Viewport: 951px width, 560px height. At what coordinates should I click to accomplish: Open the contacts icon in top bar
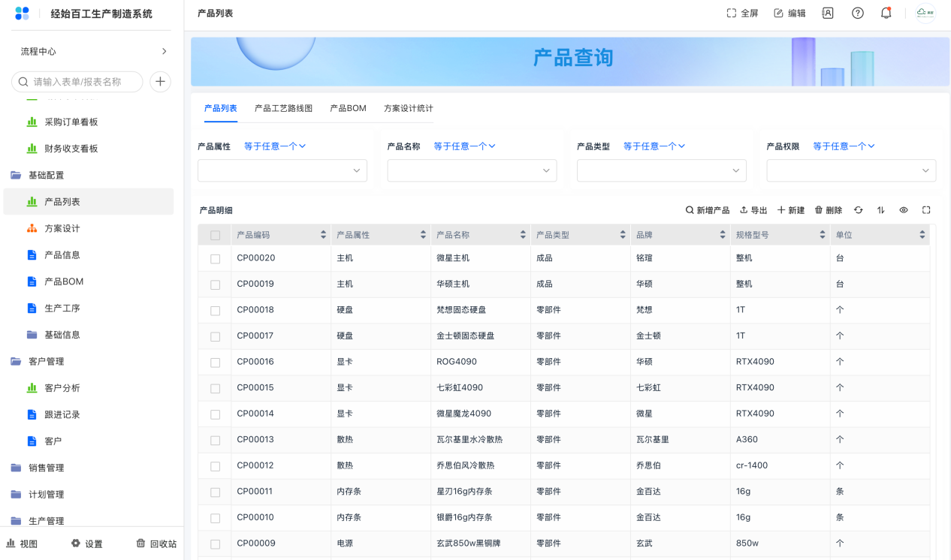[x=828, y=13]
